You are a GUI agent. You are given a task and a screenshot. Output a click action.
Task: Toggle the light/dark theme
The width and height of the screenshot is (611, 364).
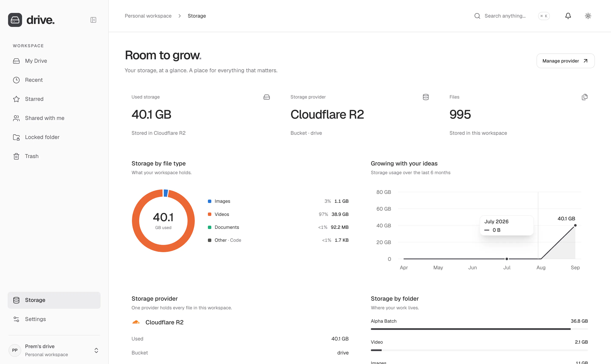pos(588,16)
